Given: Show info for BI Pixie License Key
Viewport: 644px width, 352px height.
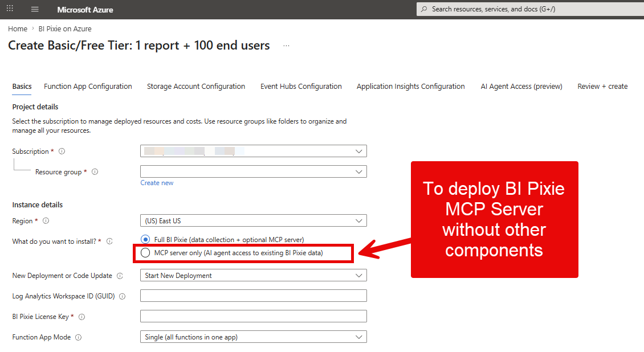Looking at the screenshot, I should click(x=81, y=317).
